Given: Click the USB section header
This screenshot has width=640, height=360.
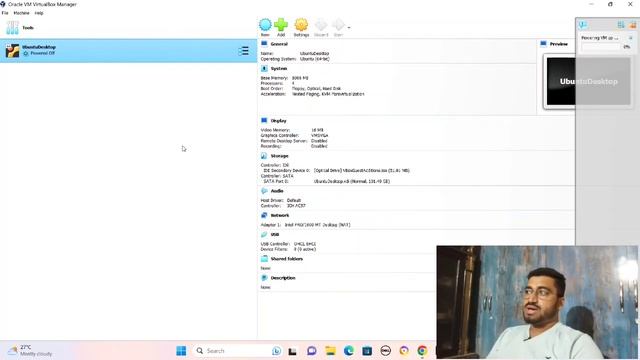Looking at the screenshot, I should point(275,235).
